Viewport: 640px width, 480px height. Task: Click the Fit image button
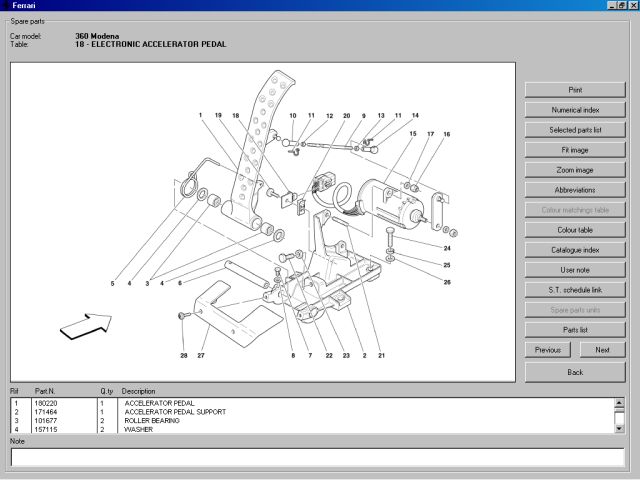coord(575,150)
